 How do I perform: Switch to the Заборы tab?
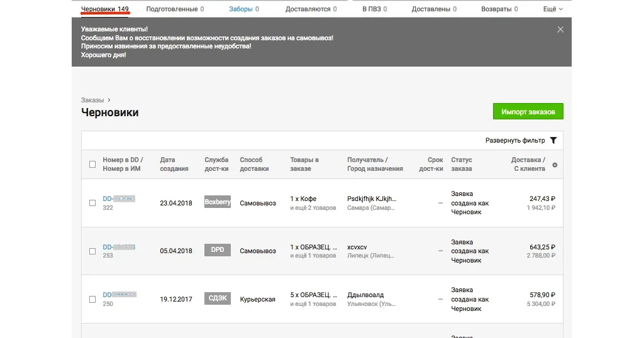244,9
